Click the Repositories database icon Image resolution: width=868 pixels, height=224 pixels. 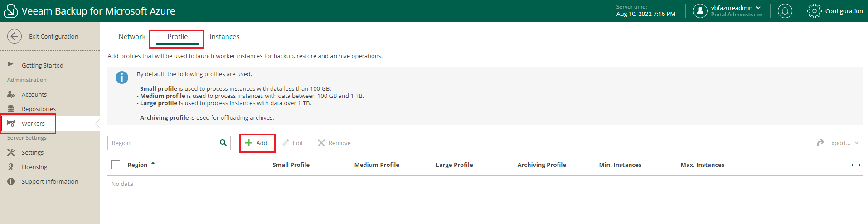pyautogui.click(x=11, y=109)
